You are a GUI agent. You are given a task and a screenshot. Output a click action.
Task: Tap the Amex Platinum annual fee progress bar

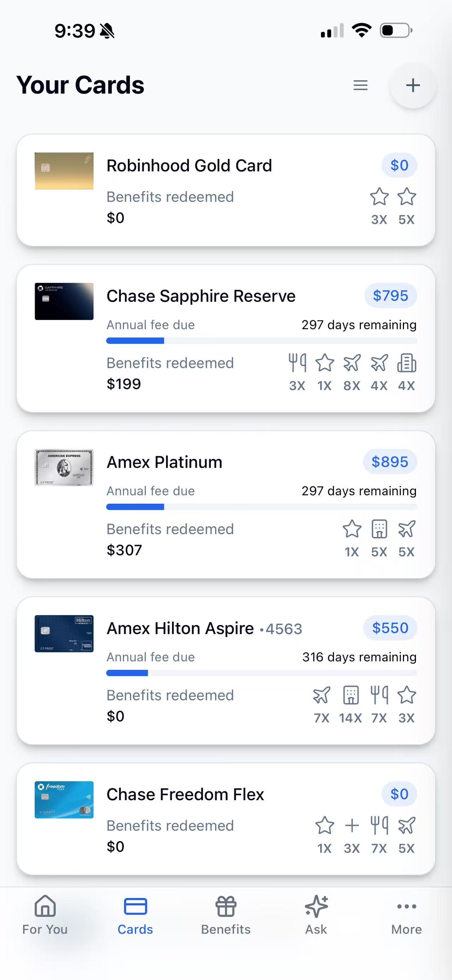(x=262, y=507)
